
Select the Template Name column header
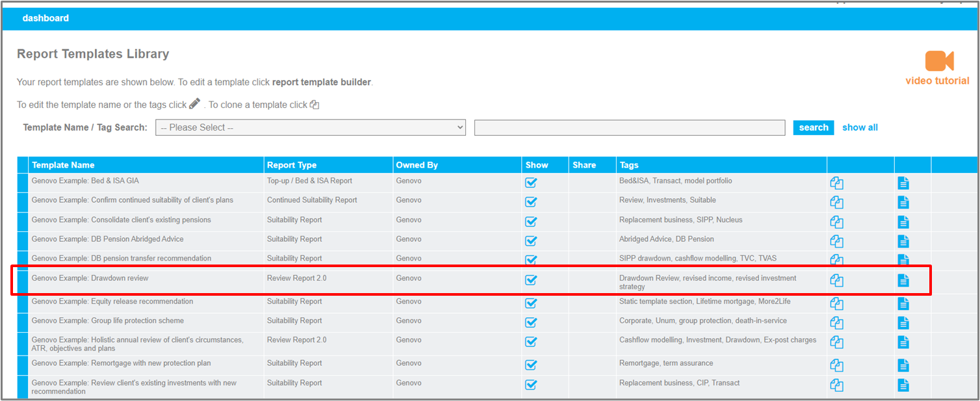62,164
